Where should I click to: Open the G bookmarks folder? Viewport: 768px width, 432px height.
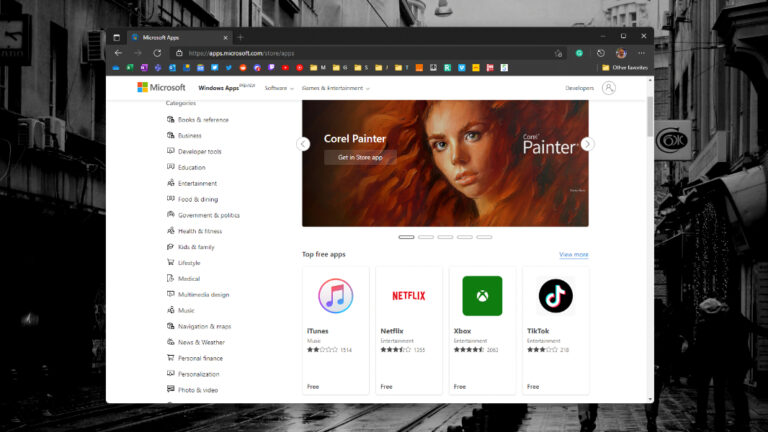pos(339,68)
